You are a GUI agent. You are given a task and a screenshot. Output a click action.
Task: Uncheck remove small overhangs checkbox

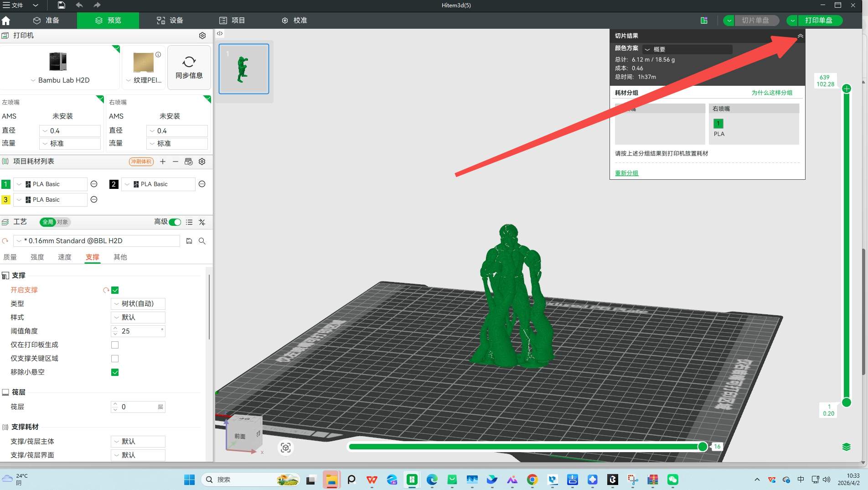pyautogui.click(x=115, y=372)
